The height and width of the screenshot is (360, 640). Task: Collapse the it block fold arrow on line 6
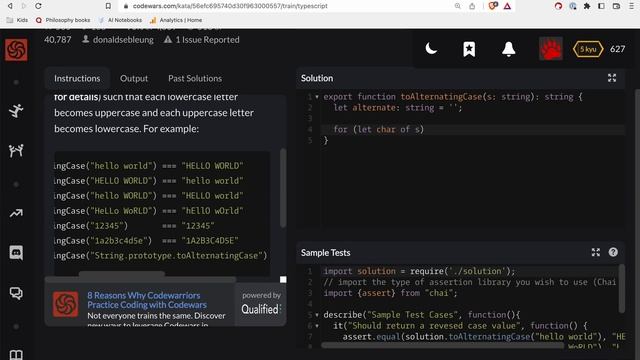point(317,326)
